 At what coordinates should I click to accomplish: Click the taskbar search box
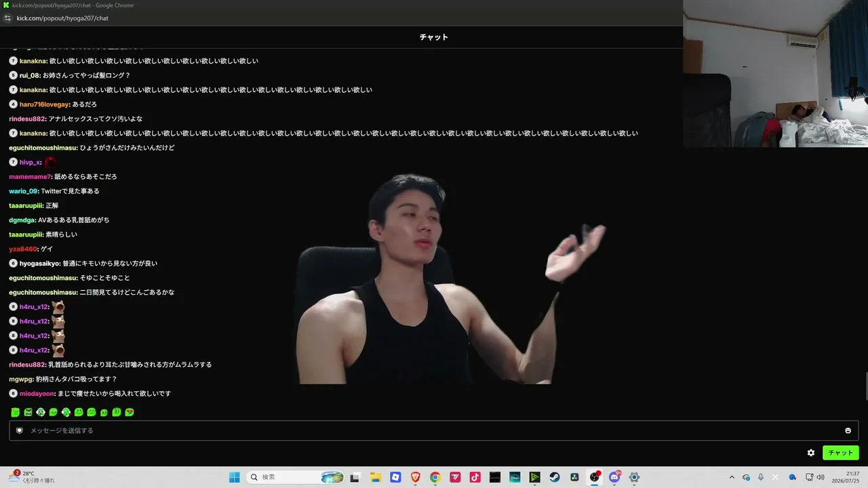[x=296, y=477]
